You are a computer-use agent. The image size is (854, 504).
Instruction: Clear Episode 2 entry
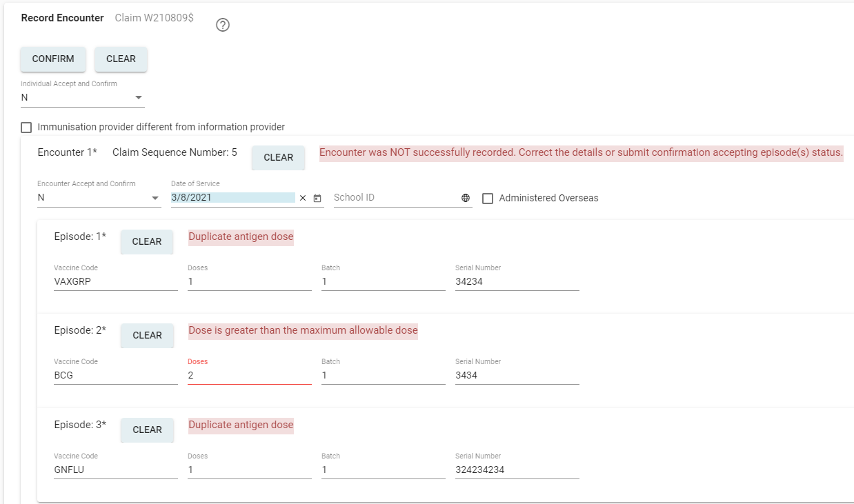click(x=147, y=336)
